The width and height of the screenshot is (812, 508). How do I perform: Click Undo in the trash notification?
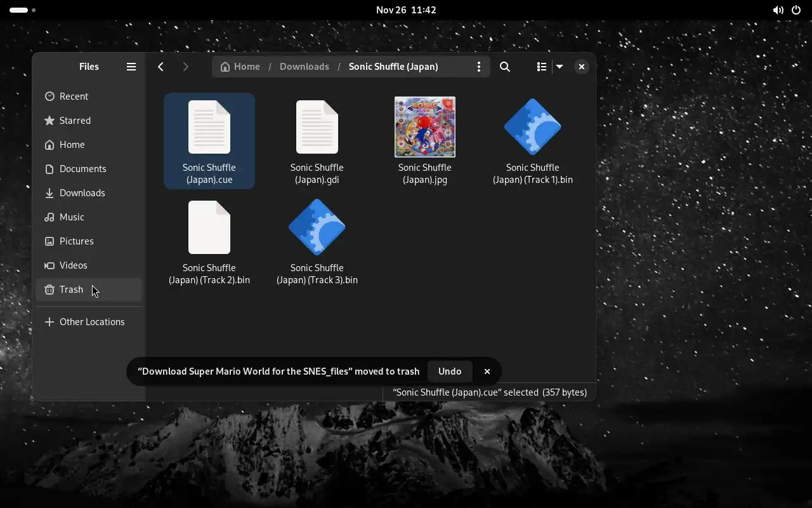click(x=450, y=371)
